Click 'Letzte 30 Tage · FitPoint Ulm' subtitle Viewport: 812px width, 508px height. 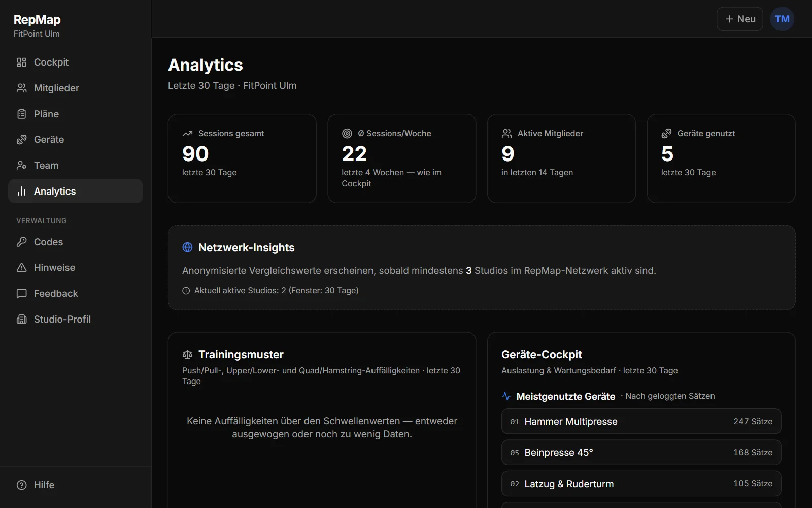(232, 86)
